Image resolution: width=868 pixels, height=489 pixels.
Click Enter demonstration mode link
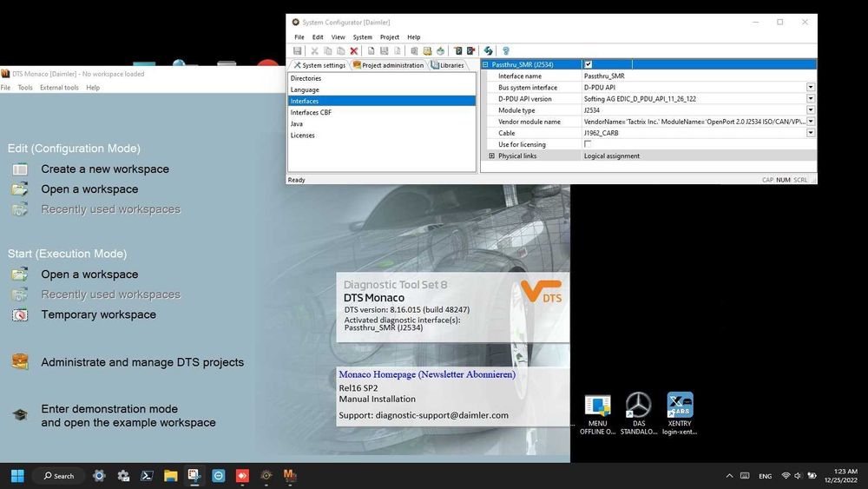tap(128, 416)
